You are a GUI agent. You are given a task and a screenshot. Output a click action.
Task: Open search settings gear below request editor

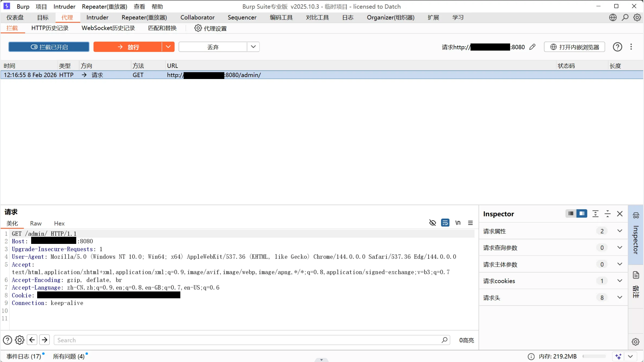[20, 340]
